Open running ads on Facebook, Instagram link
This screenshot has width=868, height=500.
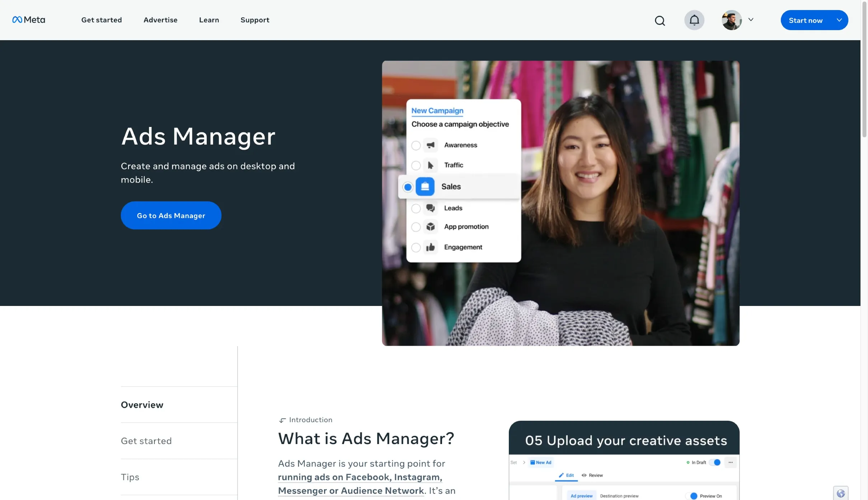tap(360, 477)
